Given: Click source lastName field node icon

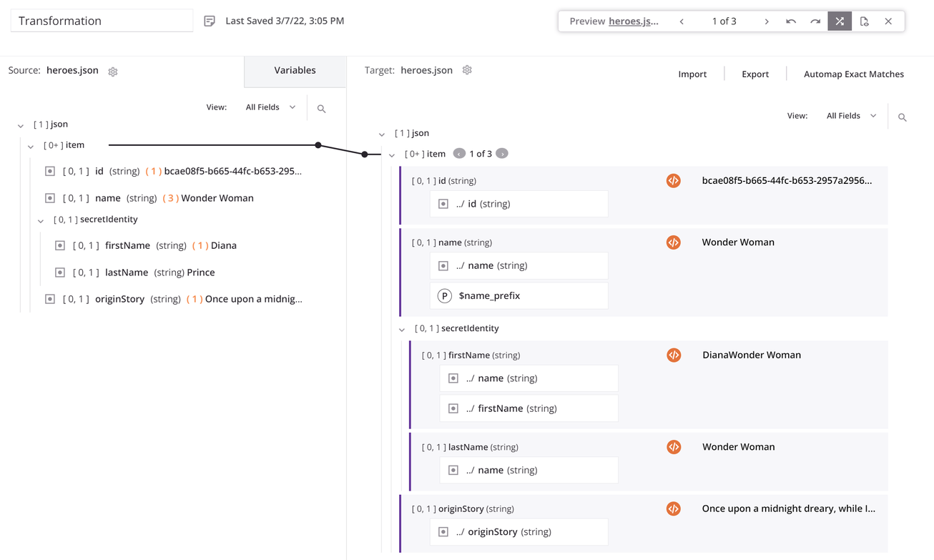Looking at the screenshot, I should click(60, 272).
